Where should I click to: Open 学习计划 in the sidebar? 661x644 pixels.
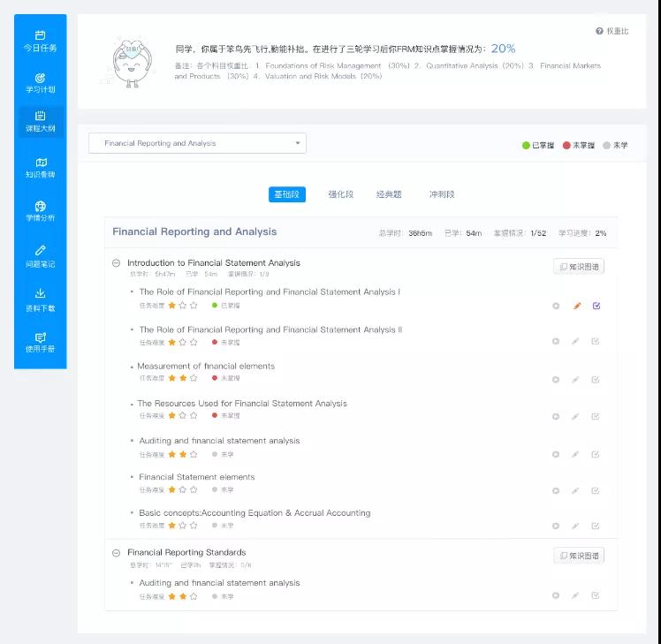[x=40, y=83]
